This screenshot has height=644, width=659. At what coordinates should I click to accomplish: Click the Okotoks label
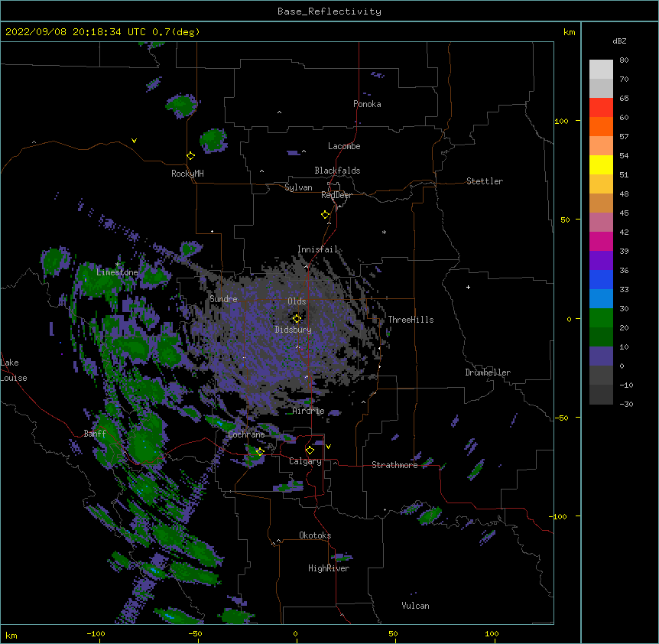pyautogui.click(x=315, y=535)
